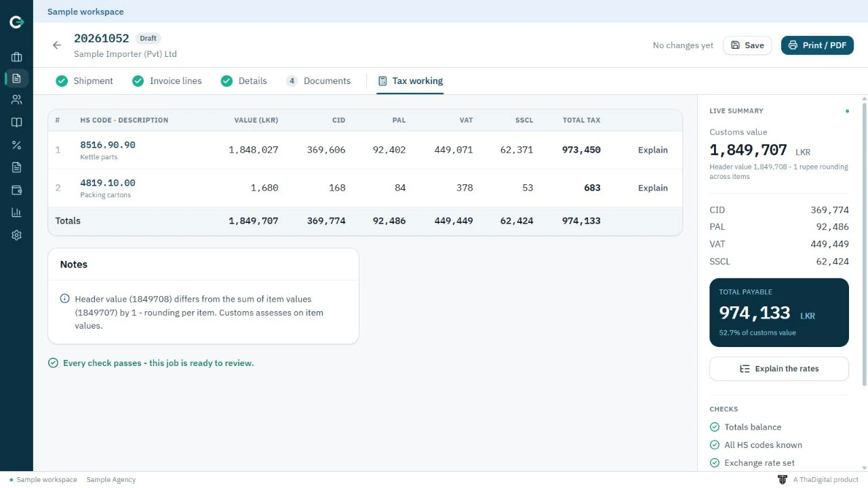Click the Sample workspace header label
868x488 pixels.
click(85, 12)
